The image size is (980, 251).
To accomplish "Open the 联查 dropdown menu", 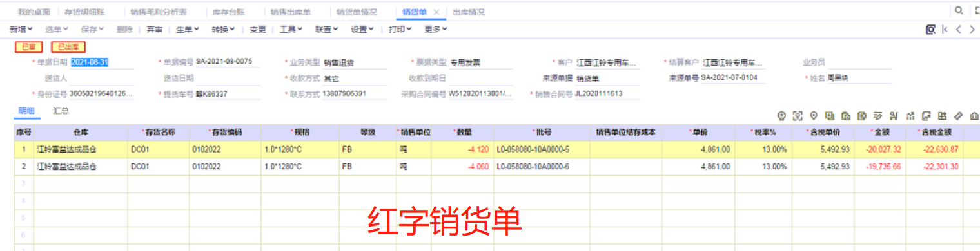I will [327, 30].
